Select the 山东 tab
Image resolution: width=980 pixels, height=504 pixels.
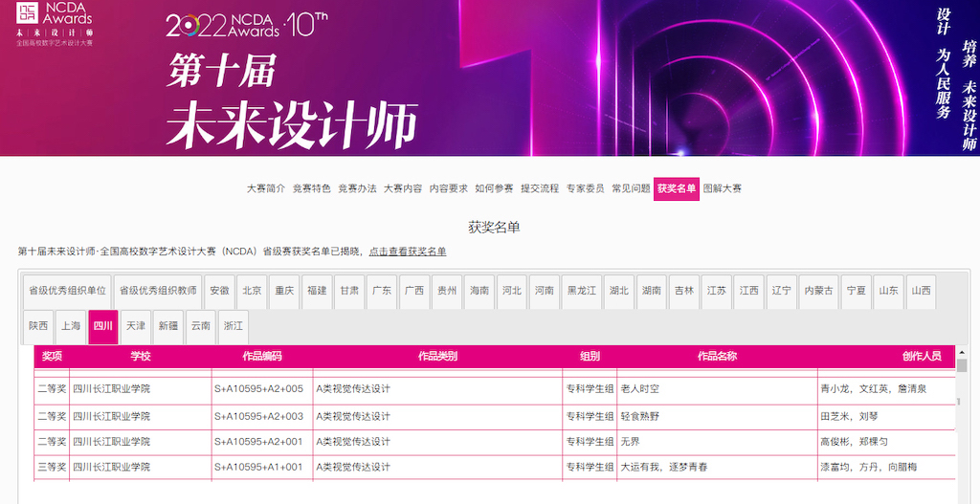[x=889, y=291]
